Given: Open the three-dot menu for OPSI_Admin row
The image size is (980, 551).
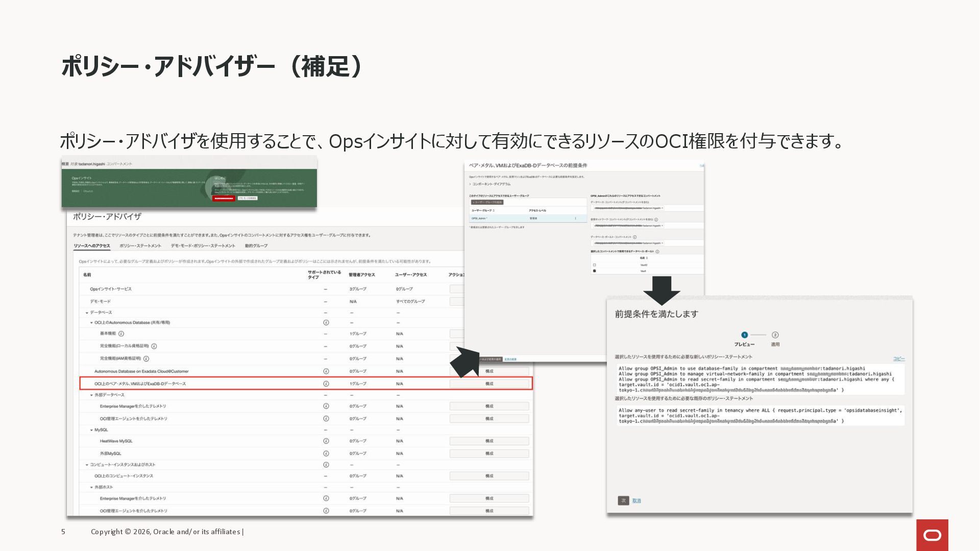Looking at the screenshot, I should coord(576,218).
